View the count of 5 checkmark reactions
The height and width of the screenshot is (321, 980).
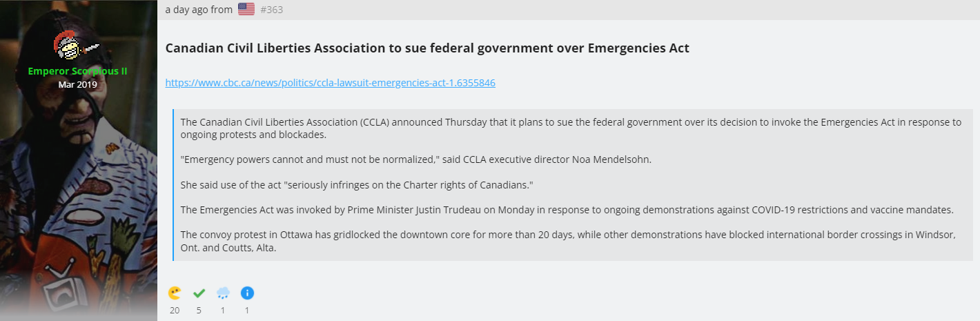[x=199, y=310]
